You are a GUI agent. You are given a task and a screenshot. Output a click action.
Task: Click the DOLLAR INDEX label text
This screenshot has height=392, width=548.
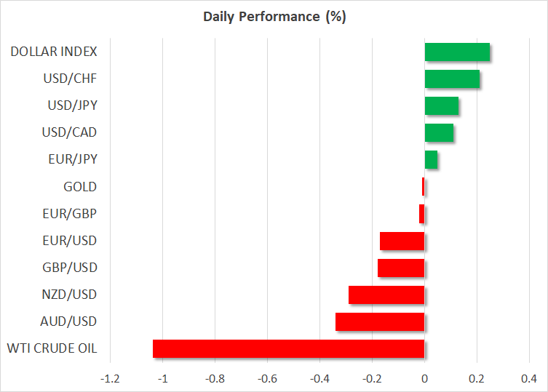click(55, 52)
